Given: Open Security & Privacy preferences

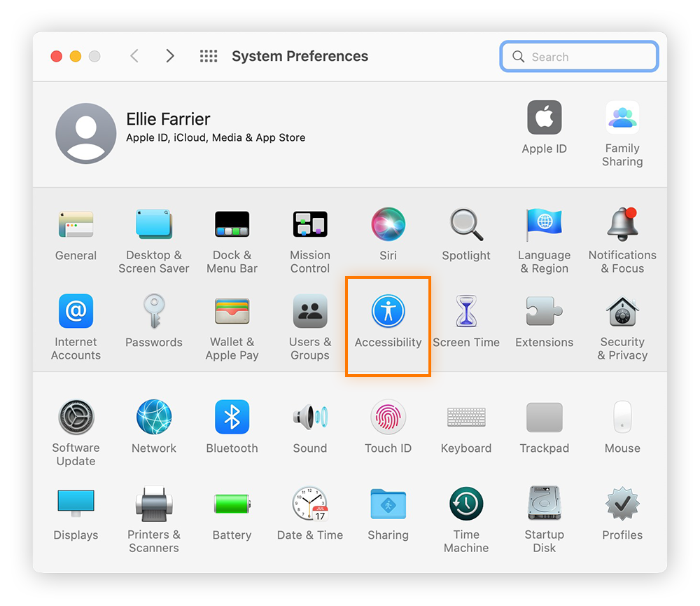Looking at the screenshot, I should coord(622,311).
